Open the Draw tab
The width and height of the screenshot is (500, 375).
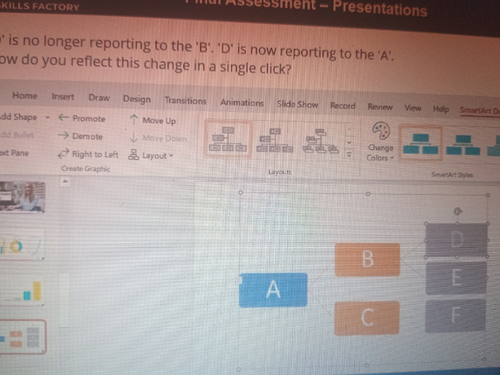click(99, 98)
